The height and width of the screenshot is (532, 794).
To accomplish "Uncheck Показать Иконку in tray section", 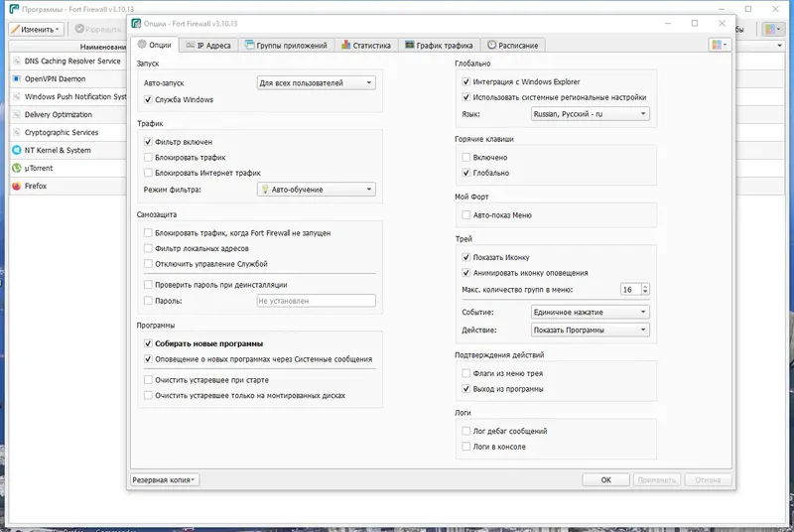I will 465,257.
